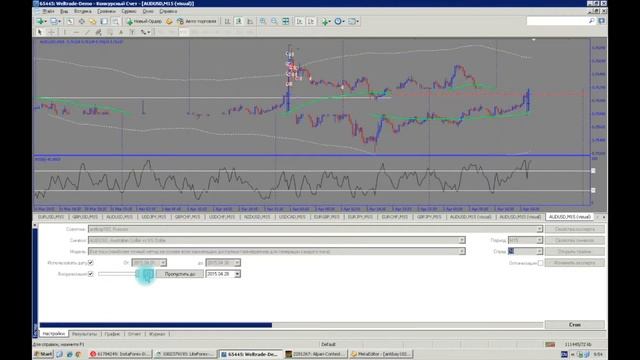The height and width of the screenshot is (360, 640).
Task: Toggle the Optimization checkbox
Action: (x=540, y=263)
